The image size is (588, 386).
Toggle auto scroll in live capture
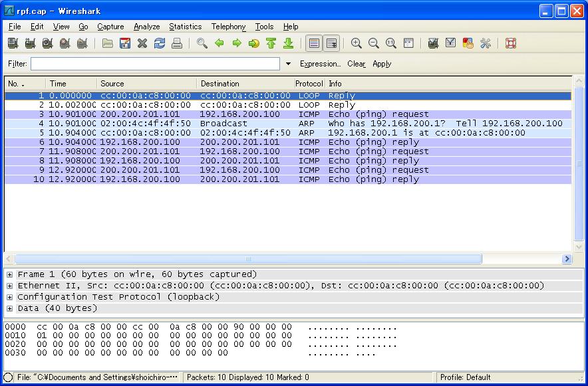tap(332, 43)
